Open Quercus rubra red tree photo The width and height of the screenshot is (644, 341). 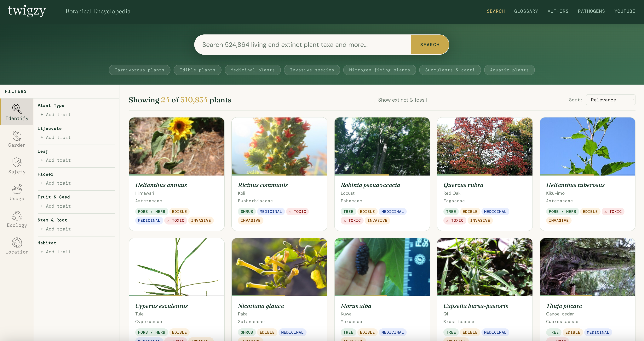click(x=485, y=147)
